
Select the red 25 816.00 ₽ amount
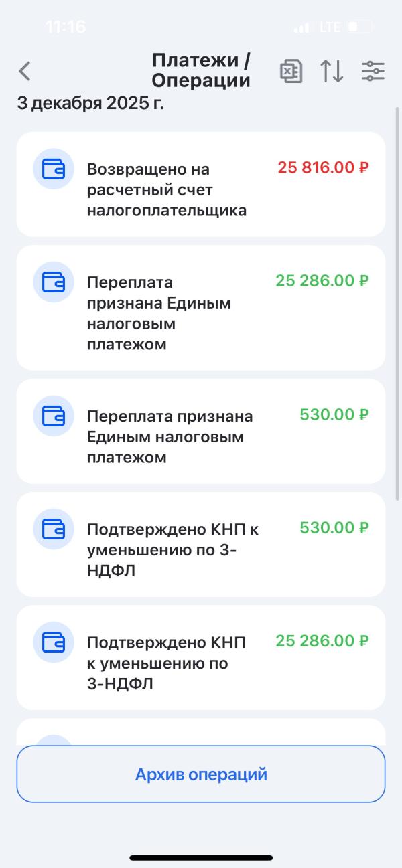tap(323, 167)
